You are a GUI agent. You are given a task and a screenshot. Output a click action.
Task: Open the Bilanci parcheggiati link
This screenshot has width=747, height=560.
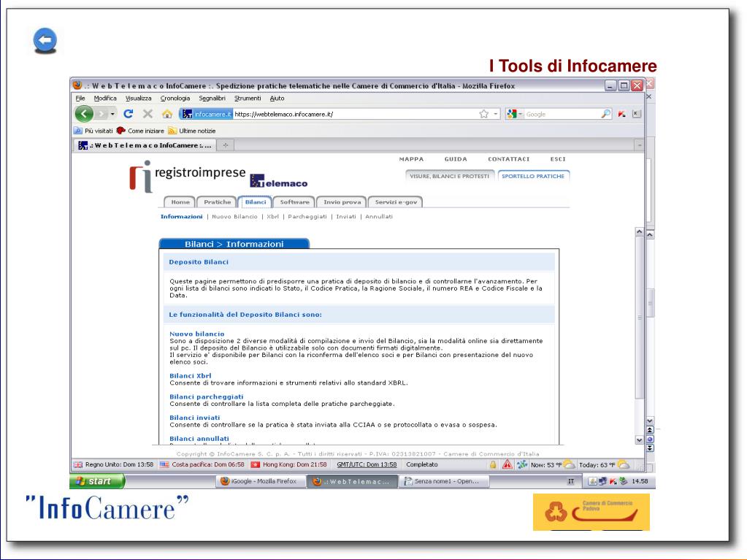pyautogui.click(x=206, y=396)
